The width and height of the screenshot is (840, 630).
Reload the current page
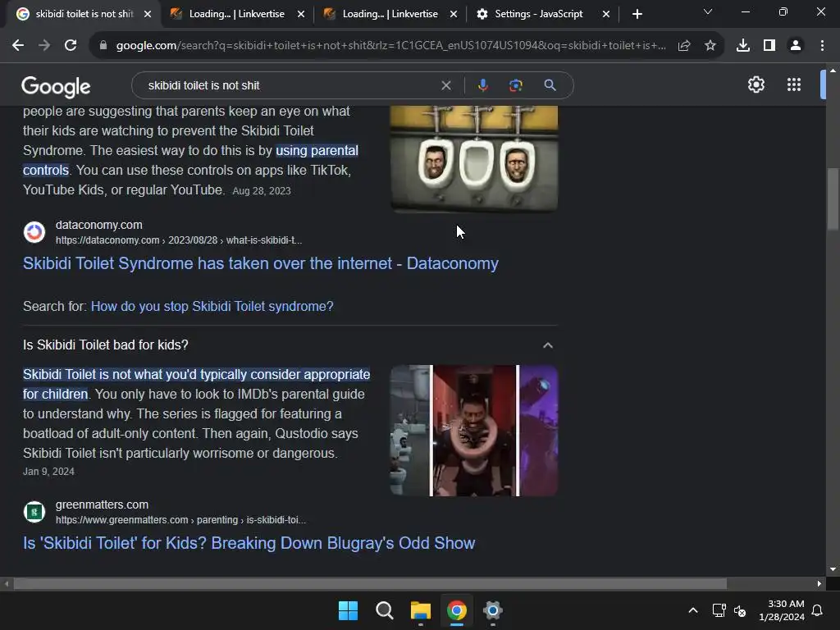tap(71, 46)
